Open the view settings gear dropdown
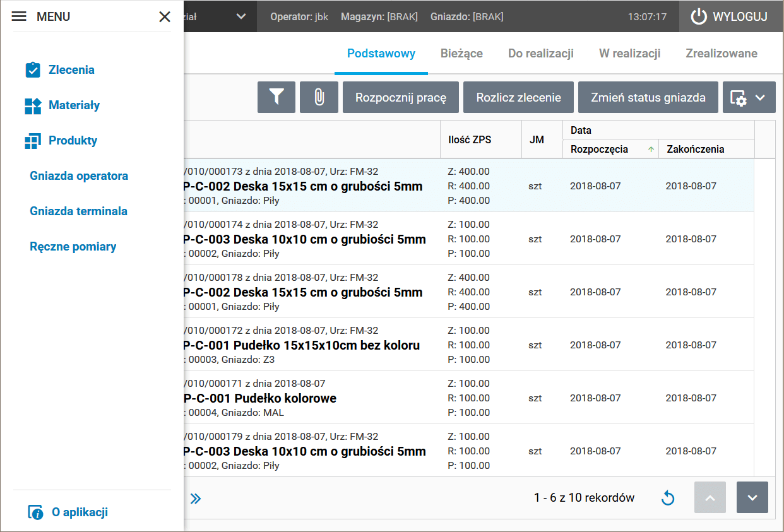 click(749, 97)
